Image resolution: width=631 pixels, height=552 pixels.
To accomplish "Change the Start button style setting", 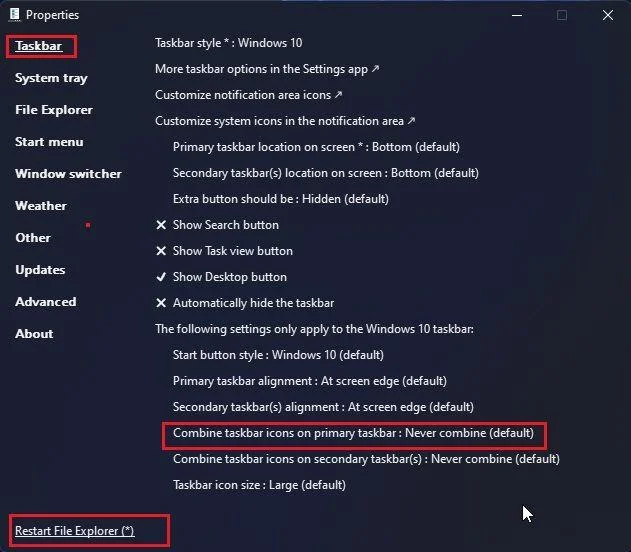I will [x=278, y=355].
